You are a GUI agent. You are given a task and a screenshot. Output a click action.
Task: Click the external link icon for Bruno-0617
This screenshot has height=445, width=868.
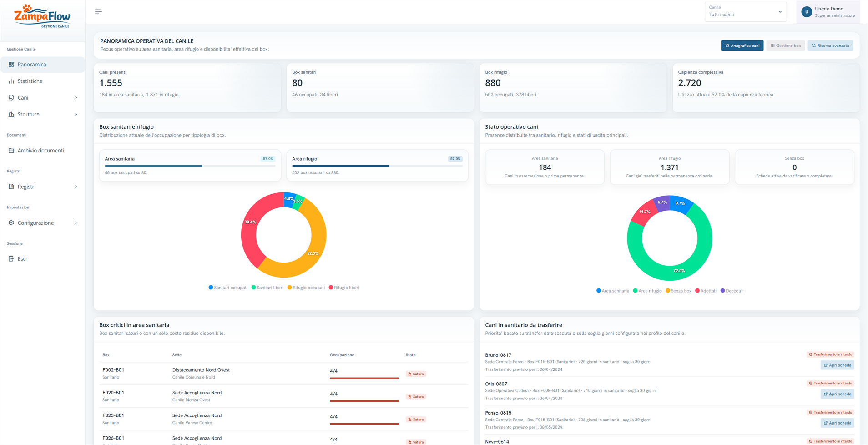(x=826, y=365)
